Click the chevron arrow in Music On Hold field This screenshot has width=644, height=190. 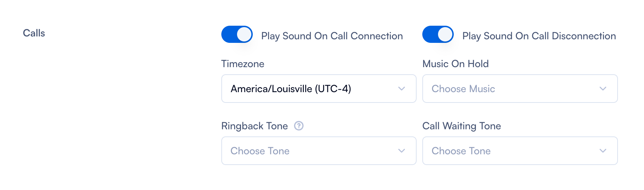(603, 89)
